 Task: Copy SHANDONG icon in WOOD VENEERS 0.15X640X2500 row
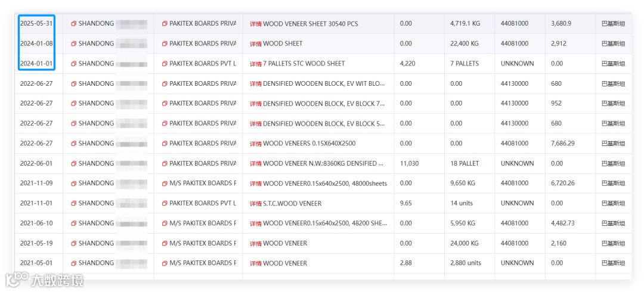pyautogui.click(x=74, y=144)
